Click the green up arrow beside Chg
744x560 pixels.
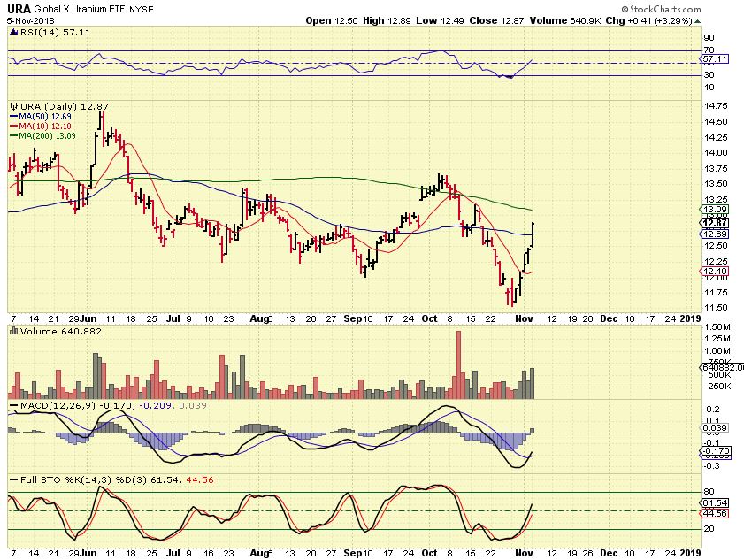click(x=697, y=21)
